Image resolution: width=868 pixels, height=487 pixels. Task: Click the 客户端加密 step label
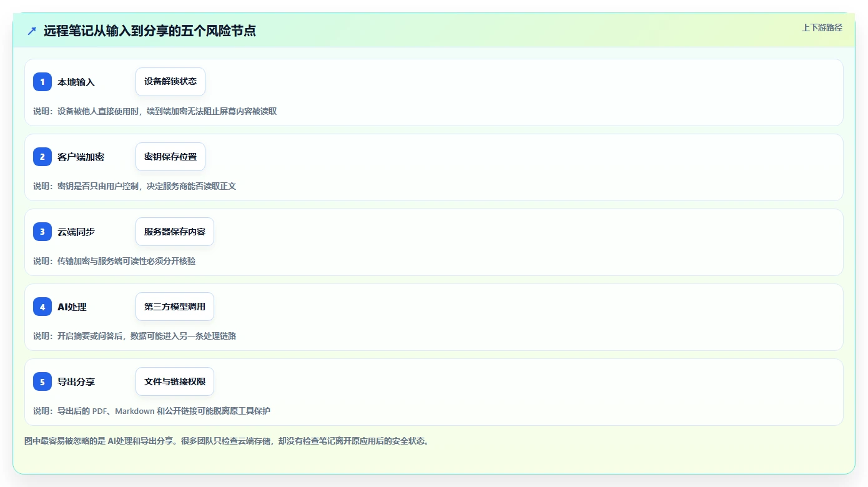click(81, 157)
